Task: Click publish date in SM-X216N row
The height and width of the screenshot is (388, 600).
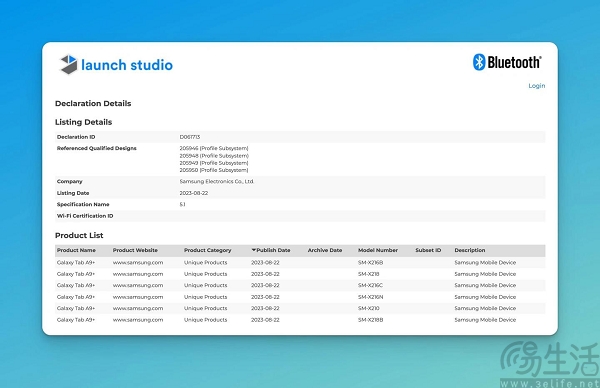Action: [265, 297]
